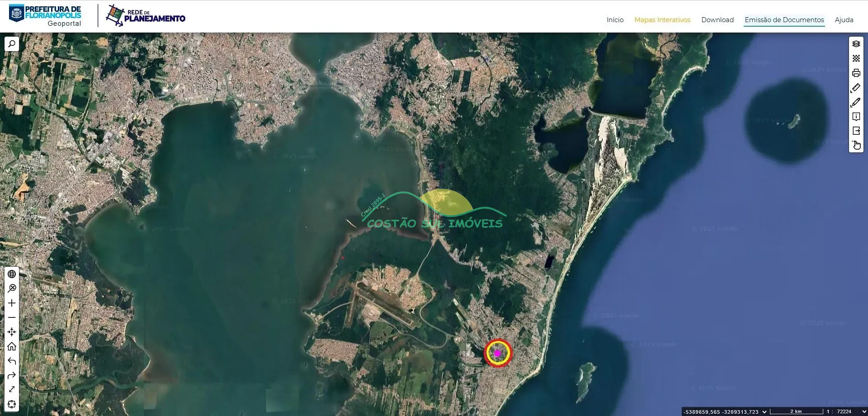Open the print map tool
This screenshot has width=868, height=416.
click(x=856, y=73)
